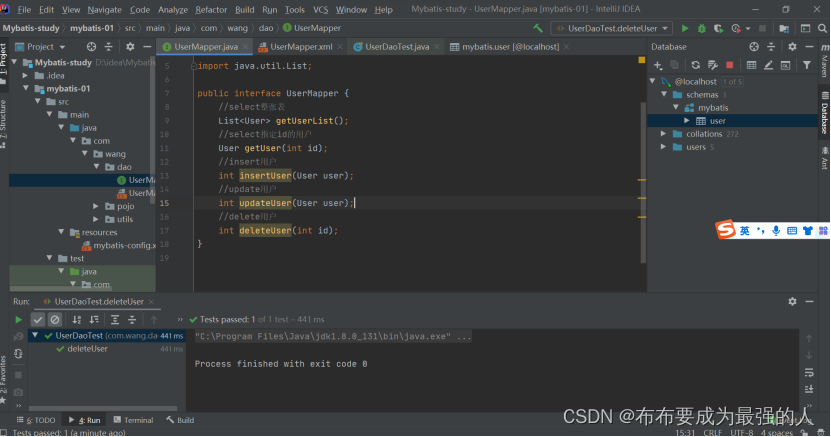Collapse the UserDaoTest result node
The width and height of the screenshot is (831, 437).
pyautogui.click(x=35, y=335)
